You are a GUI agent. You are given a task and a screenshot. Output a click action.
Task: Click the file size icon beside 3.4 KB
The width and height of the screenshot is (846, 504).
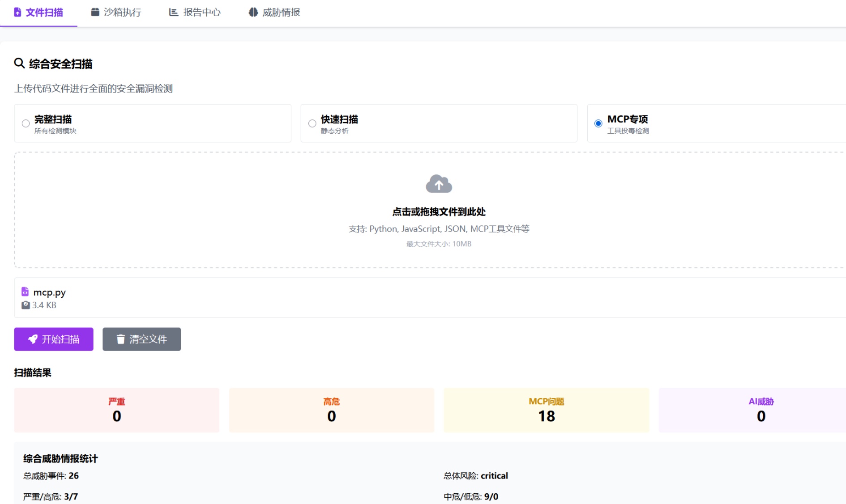click(26, 305)
